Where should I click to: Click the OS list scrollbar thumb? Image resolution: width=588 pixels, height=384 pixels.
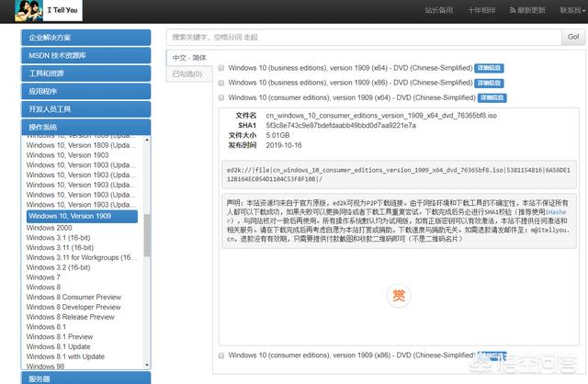coord(147,235)
